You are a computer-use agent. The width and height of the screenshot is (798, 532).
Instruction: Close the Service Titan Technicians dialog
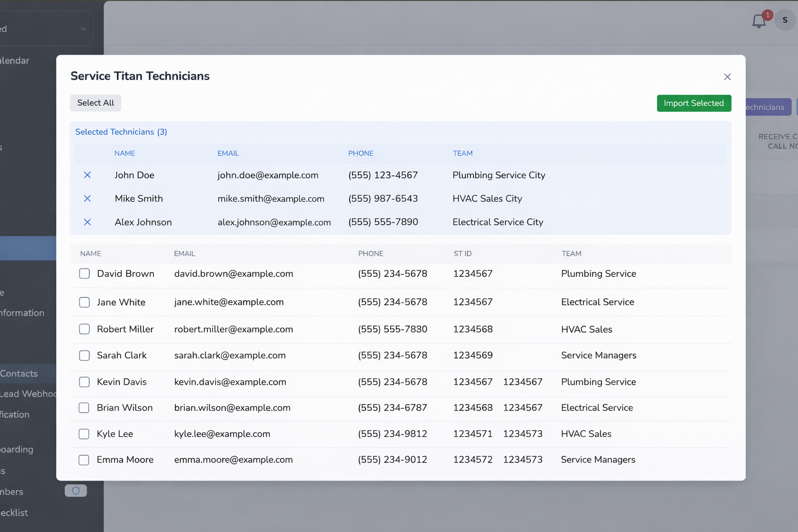click(x=727, y=77)
